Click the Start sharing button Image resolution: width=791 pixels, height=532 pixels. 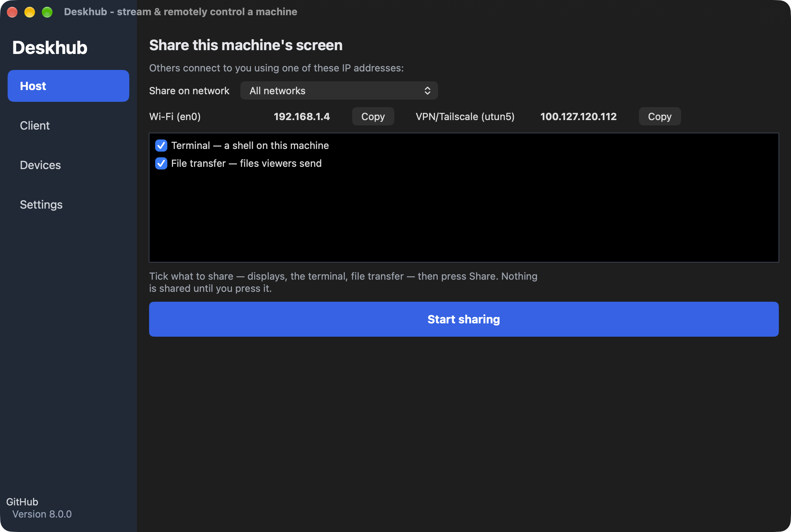(464, 319)
